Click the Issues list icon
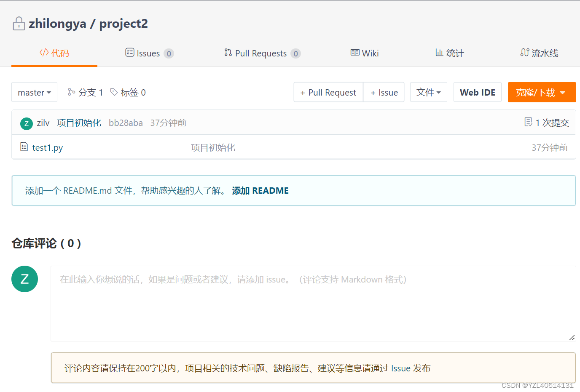580x392 pixels. (x=130, y=52)
